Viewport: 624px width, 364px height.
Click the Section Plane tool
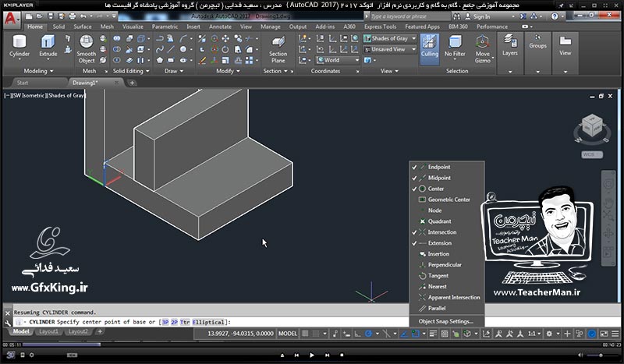pyautogui.click(x=278, y=49)
